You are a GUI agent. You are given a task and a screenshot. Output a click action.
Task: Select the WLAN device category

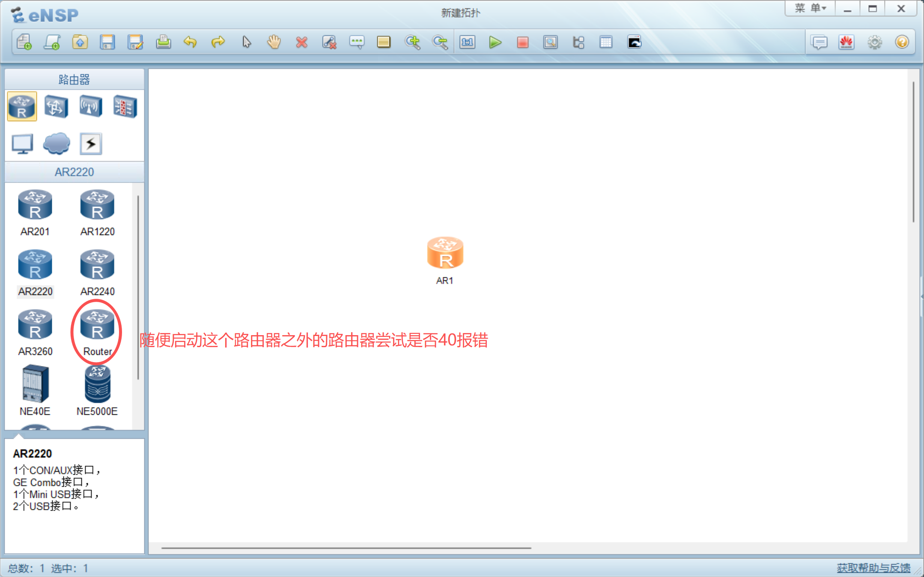coord(91,106)
